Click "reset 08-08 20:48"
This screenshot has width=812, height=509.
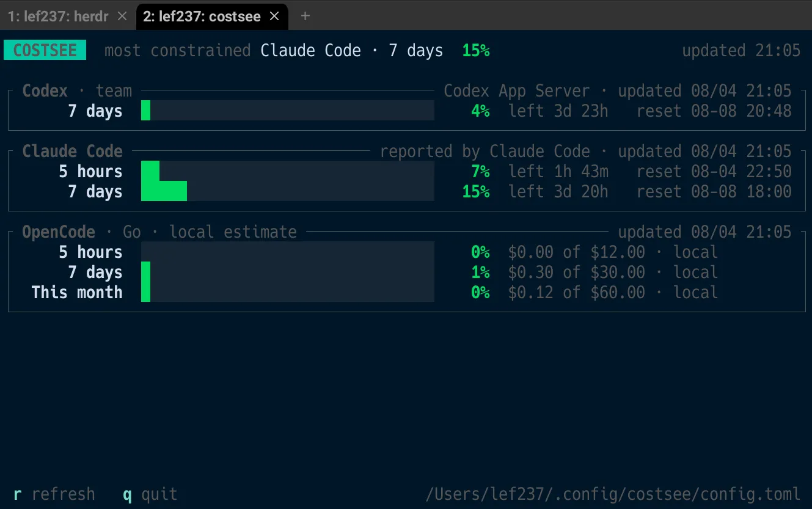[x=714, y=111]
